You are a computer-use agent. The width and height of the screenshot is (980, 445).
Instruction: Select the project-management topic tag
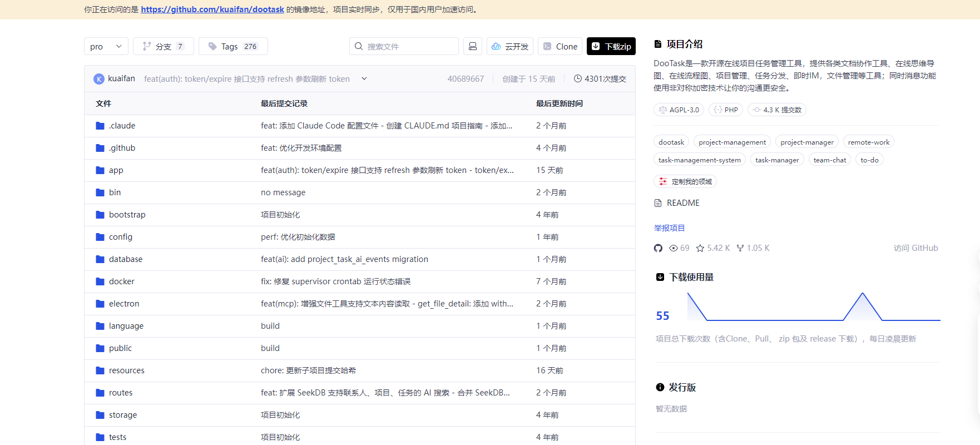pos(732,142)
